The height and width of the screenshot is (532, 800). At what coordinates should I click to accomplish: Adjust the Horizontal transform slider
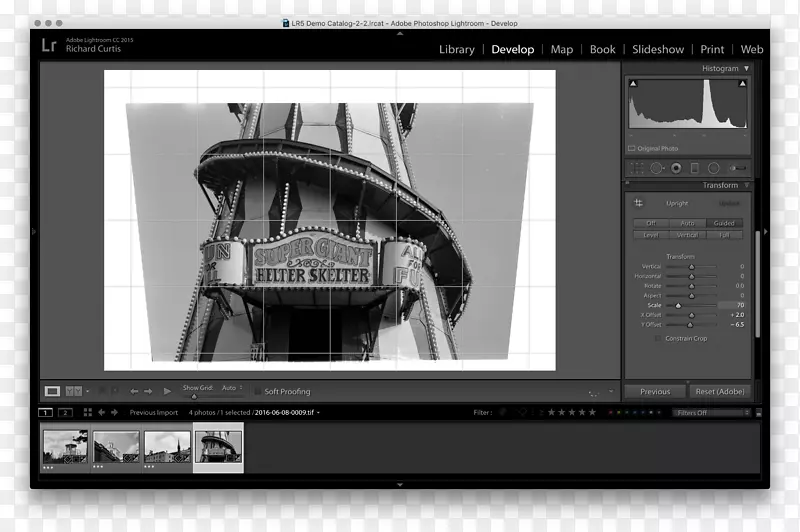(691, 276)
